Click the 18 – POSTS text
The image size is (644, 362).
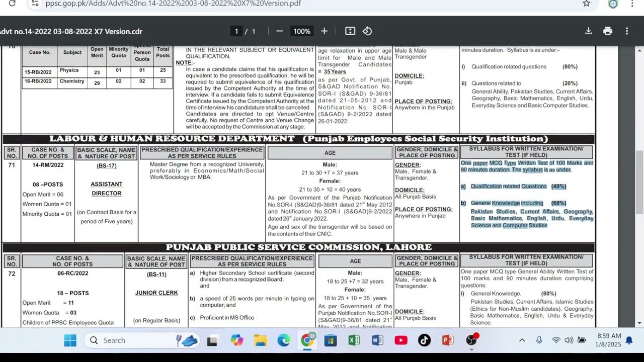pos(72,293)
